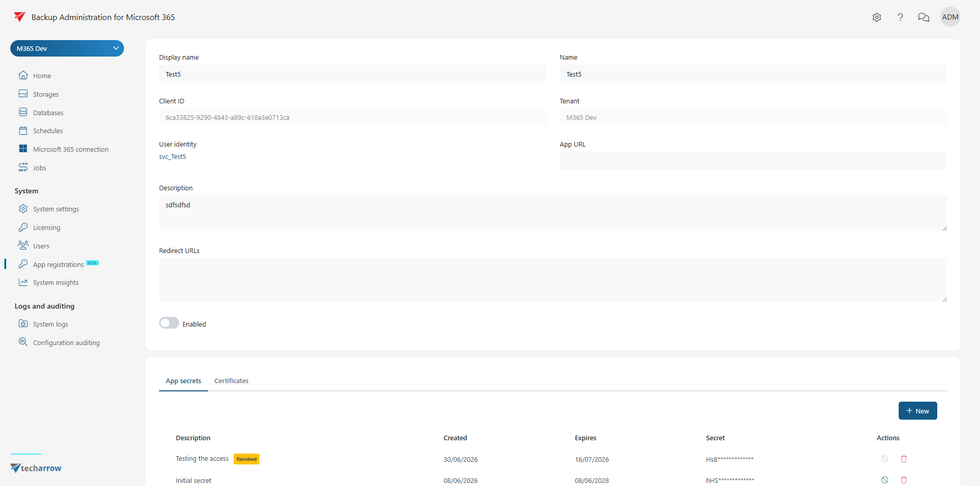Click the Redirect URLs text area
Screen dimensions: 980x486
coord(553,280)
